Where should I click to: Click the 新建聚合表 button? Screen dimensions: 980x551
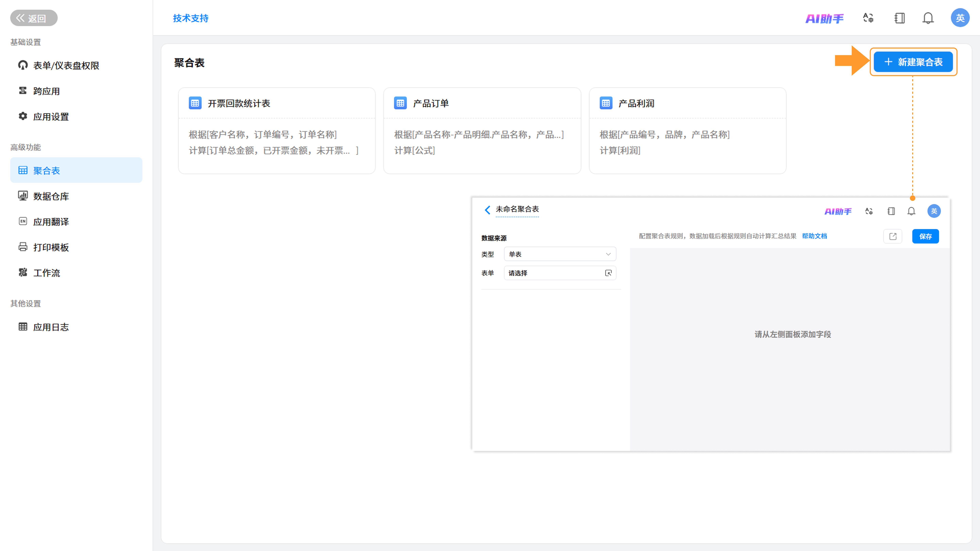point(913,62)
